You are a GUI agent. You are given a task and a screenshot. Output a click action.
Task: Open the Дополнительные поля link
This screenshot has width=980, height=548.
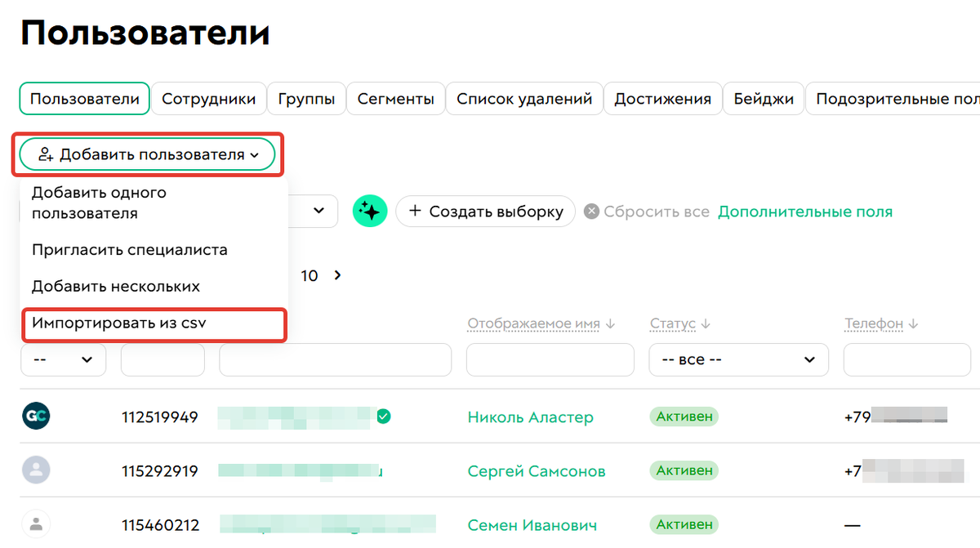click(805, 212)
